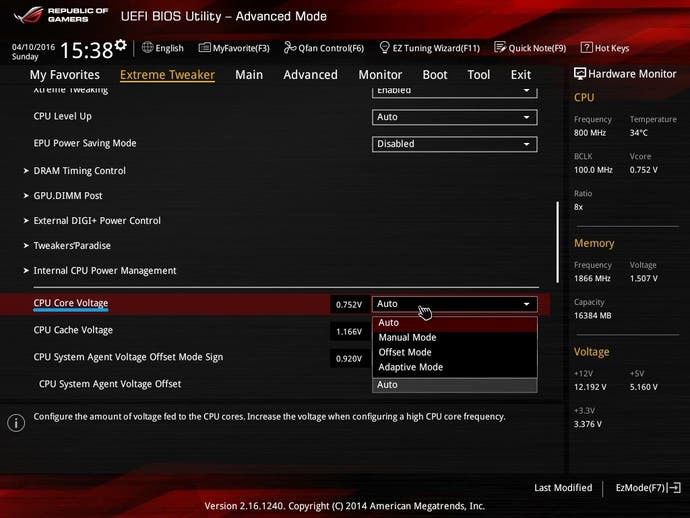This screenshot has height=518, width=690.
Task: Click Quick Note notepad icon
Action: [500, 47]
